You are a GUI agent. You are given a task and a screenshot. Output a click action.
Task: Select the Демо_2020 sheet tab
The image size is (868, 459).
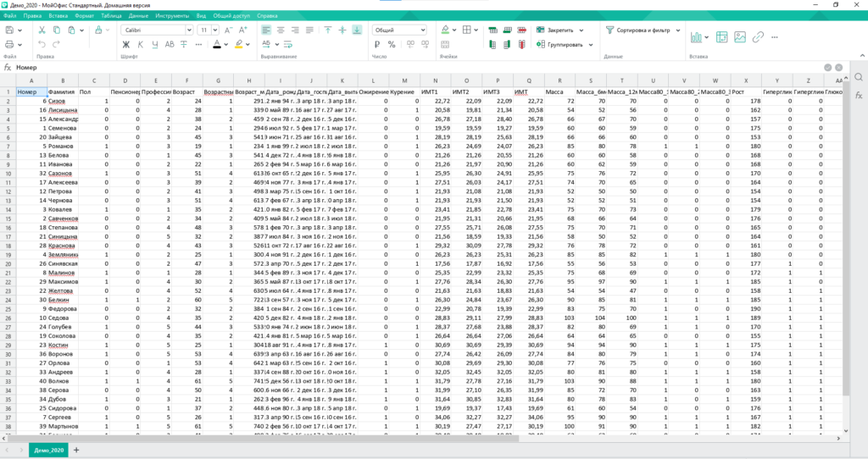(49, 450)
